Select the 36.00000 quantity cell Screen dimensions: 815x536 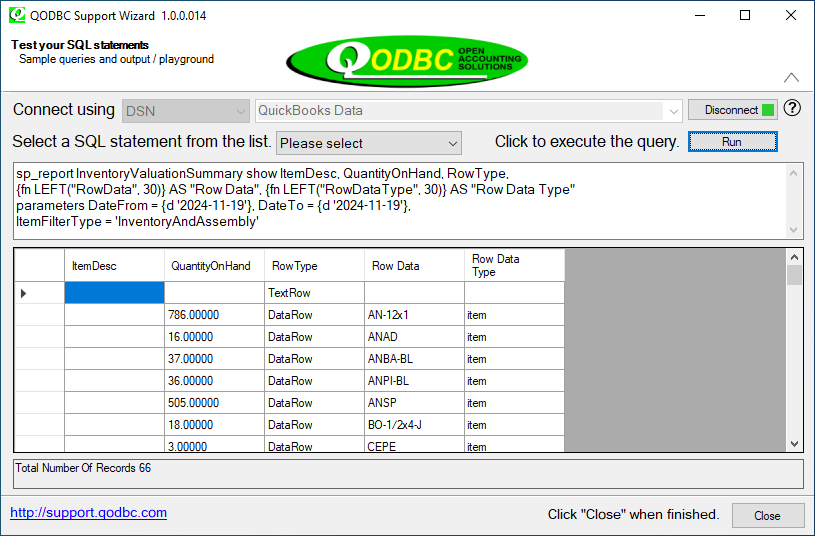tap(214, 381)
